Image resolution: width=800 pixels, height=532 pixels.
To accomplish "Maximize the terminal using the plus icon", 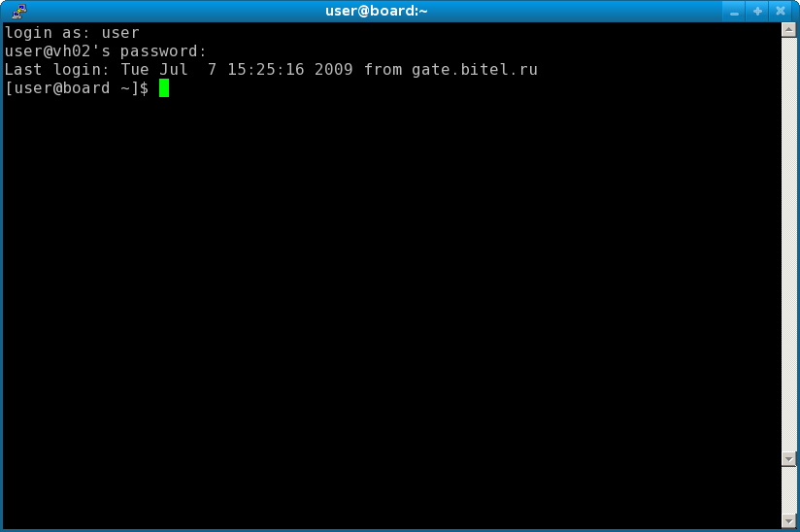I will pos(757,12).
